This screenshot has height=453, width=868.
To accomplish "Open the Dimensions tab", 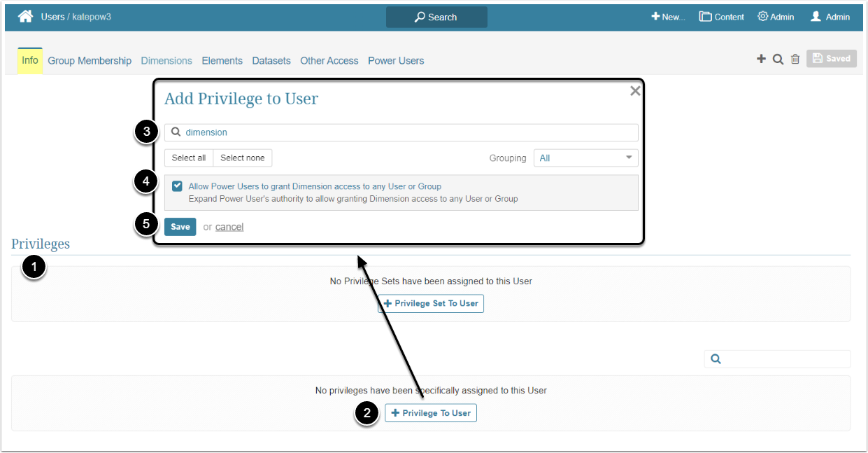I will (x=166, y=61).
